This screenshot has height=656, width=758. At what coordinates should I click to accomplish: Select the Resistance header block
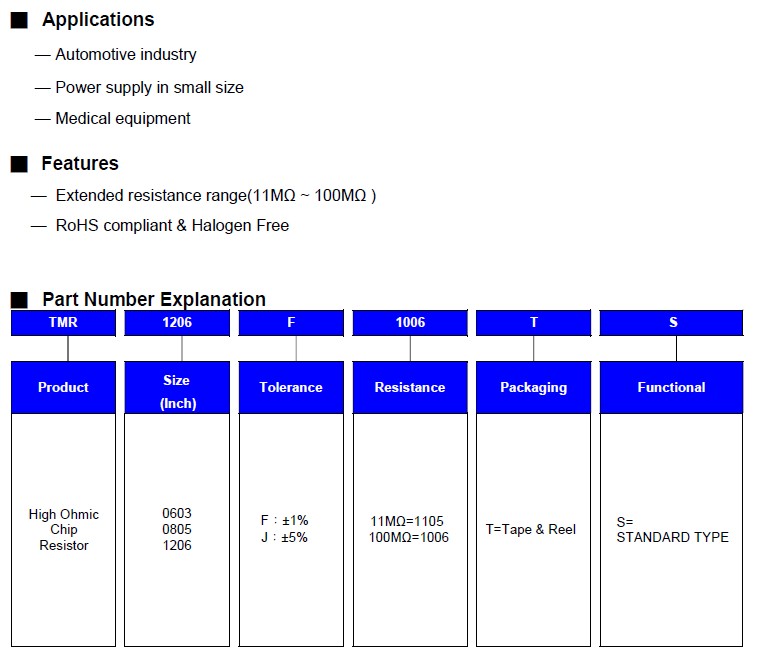click(410, 388)
